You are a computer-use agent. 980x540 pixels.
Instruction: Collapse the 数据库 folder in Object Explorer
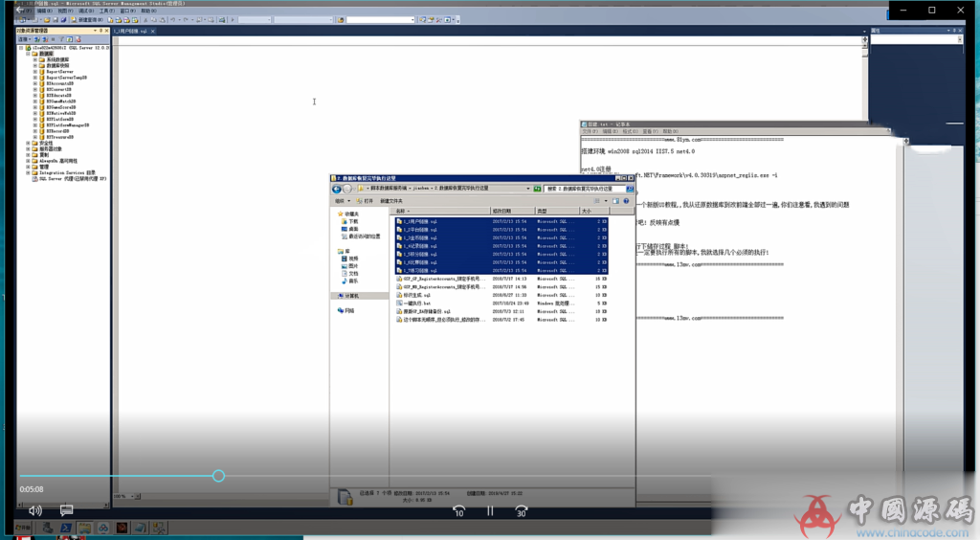click(28, 54)
